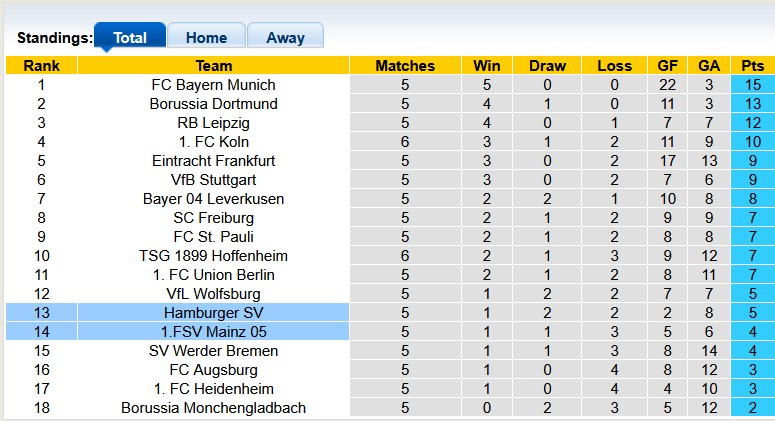Viewport: 775px width, 421px height.
Task: Open FC Bayern Munich team link
Action: 214,85
